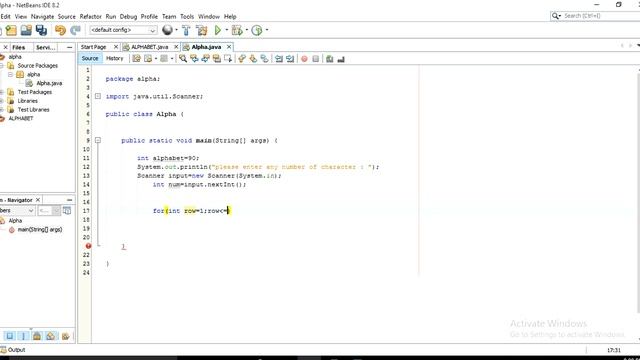Screen dimensions: 640x360
Task: Switch to the ALPHABET.java tab
Action: (x=150, y=47)
